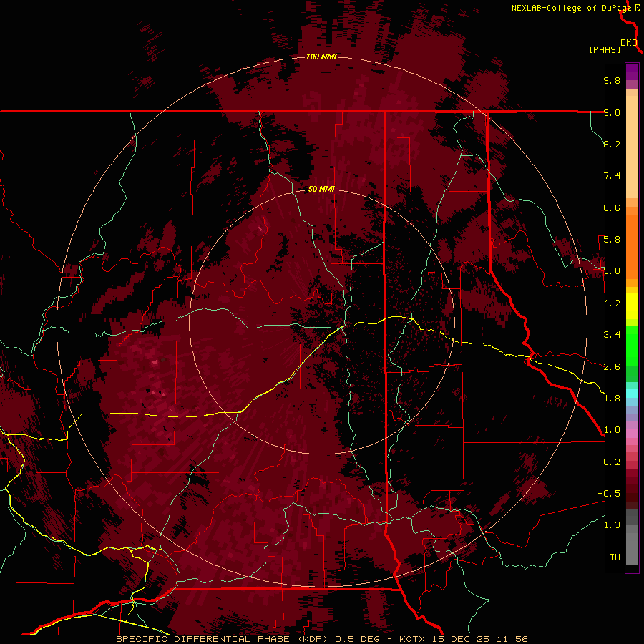
Task: Click the 9.0 value on color scale
Action: pos(612,112)
